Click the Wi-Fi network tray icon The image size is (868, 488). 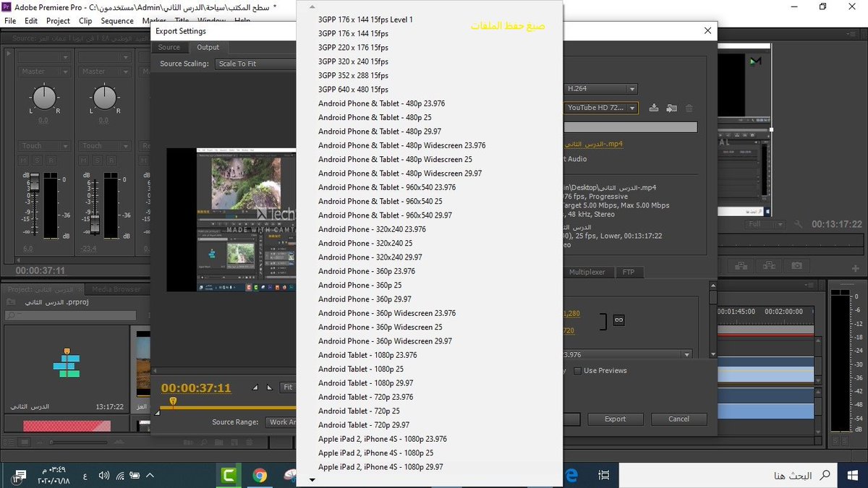point(120,475)
